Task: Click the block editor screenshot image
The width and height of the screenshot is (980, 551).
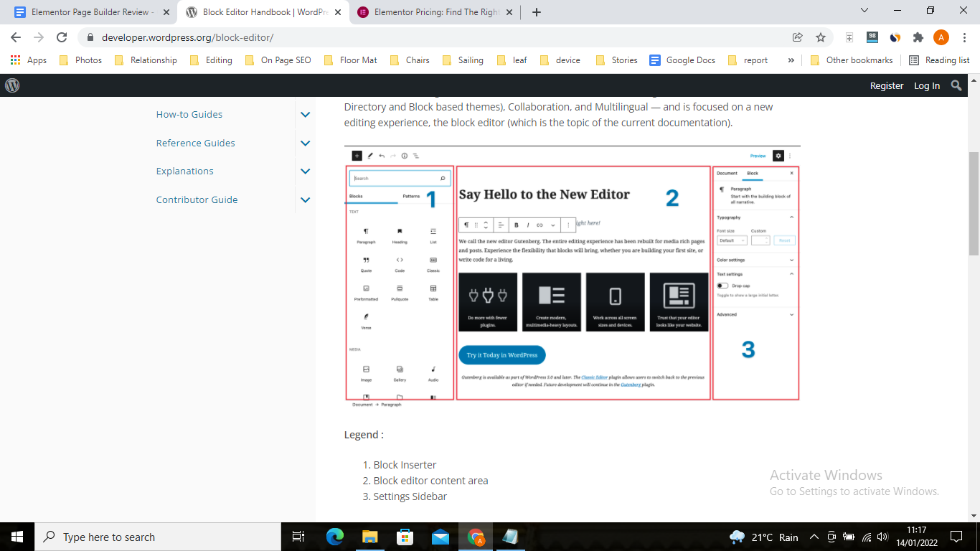Action: click(573, 278)
